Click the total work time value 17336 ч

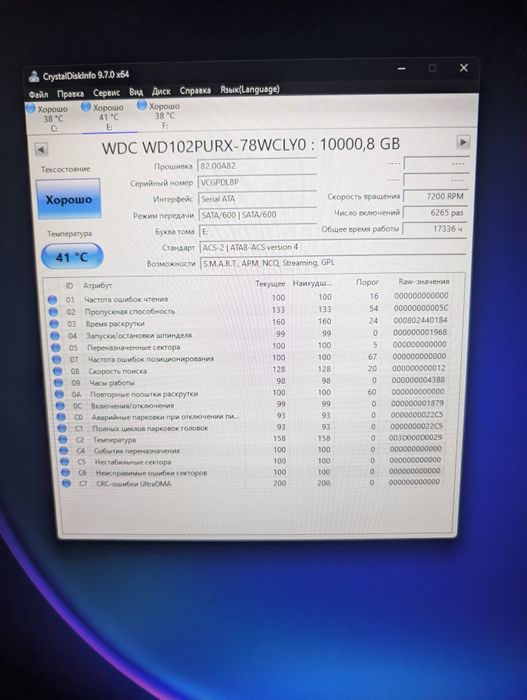[434, 229]
